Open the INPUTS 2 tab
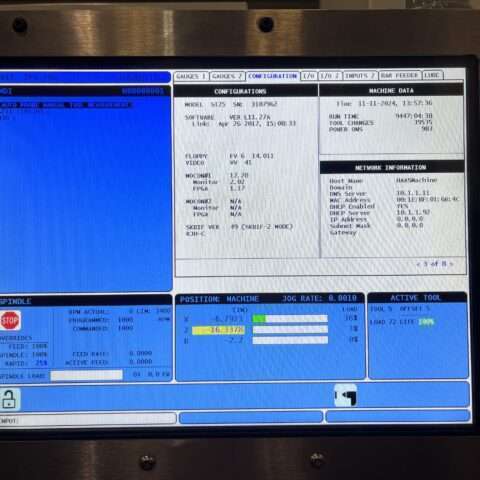 [360, 76]
